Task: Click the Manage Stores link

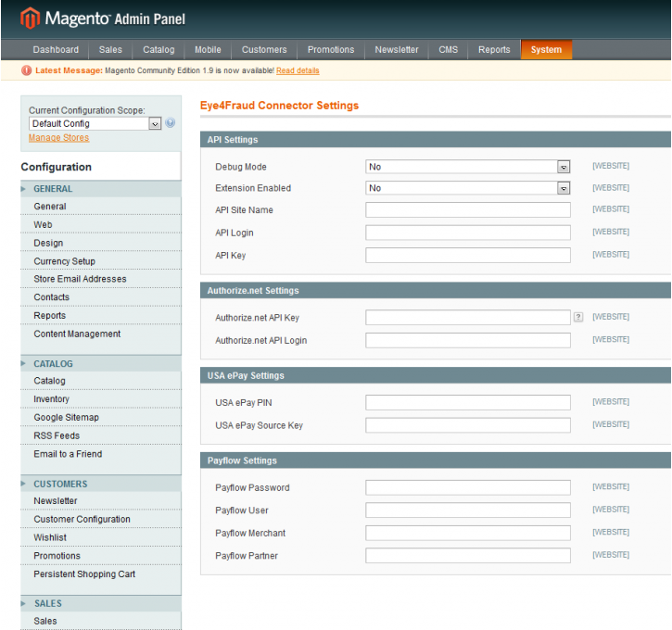Action: (x=59, y=137)
